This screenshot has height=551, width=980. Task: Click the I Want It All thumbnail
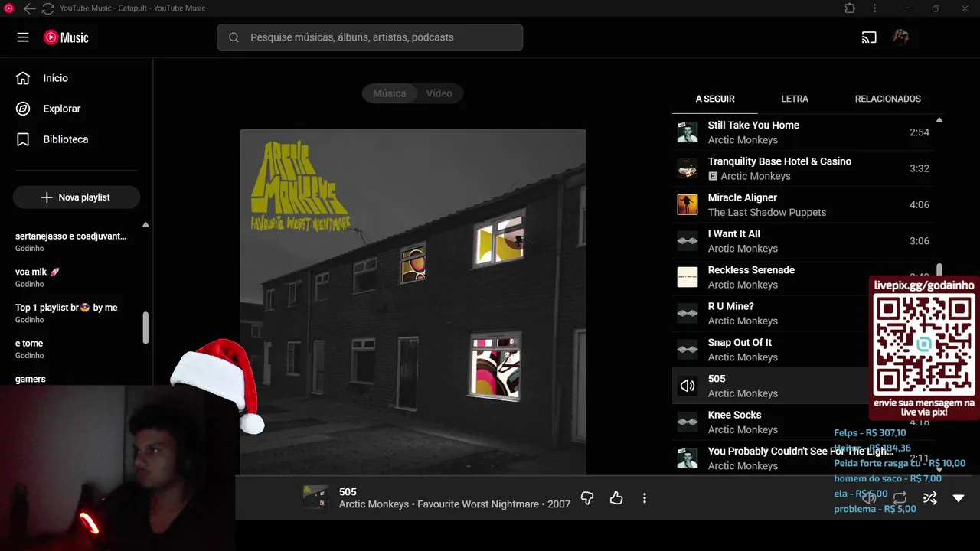(688, 241)
